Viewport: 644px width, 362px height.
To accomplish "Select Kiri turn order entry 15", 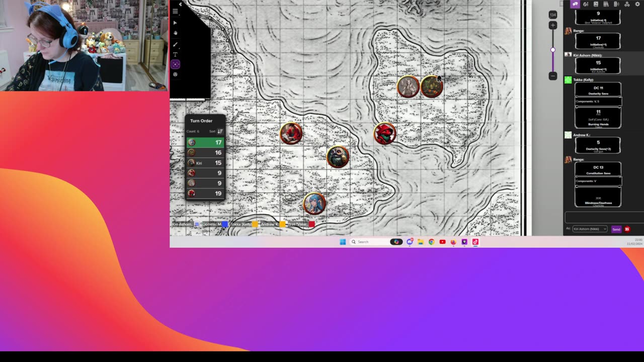I will pyautogui.click(x=205, y=163).
